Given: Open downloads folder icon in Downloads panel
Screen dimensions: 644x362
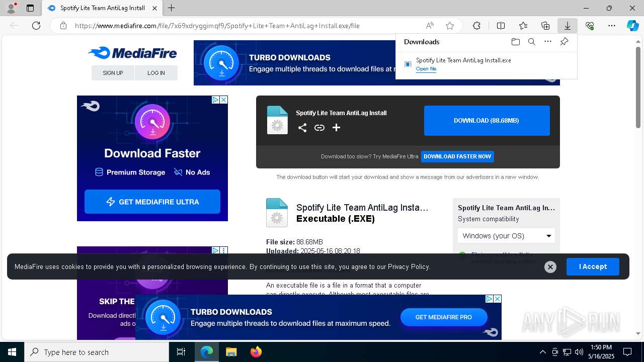Looking at the screenshot, I should (515, 42).
